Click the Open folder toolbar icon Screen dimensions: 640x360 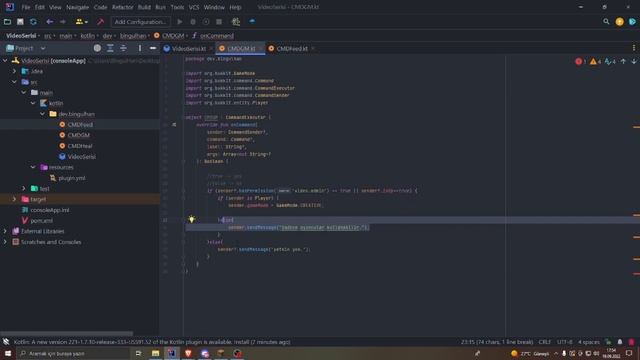[7, 22]
